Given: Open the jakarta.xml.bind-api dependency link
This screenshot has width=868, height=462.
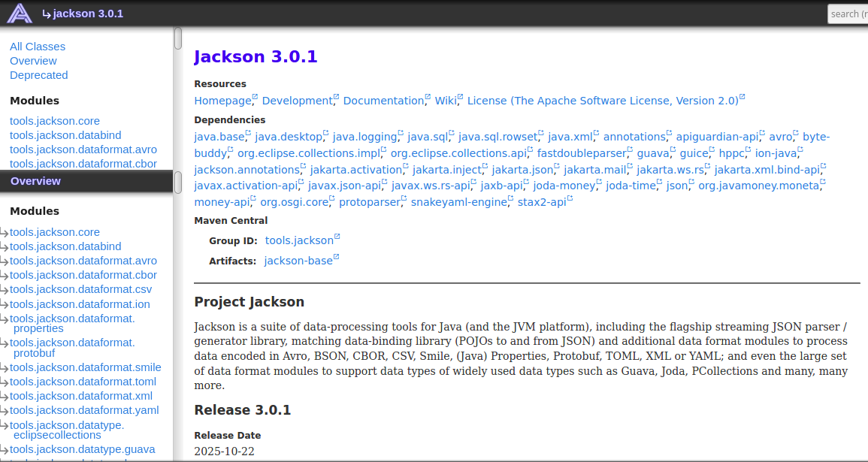Looking at the screenshot, I should (767, 170).
